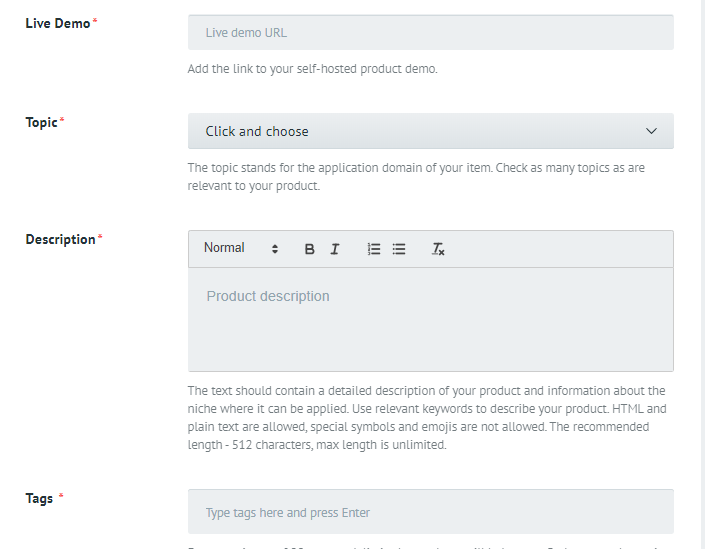
Task: Toggle italic formatting in description editor
Action: 335,249
